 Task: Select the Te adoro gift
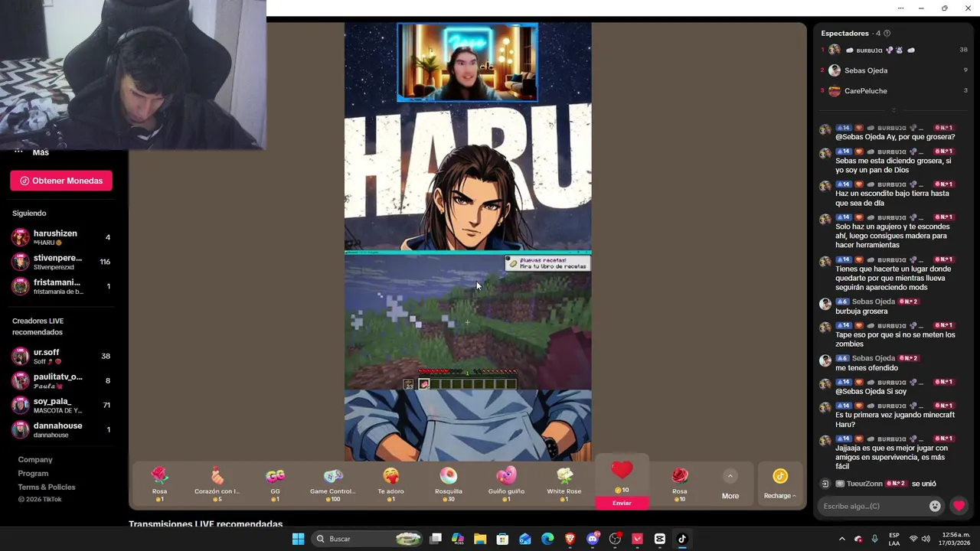click(x=390, y=484)
